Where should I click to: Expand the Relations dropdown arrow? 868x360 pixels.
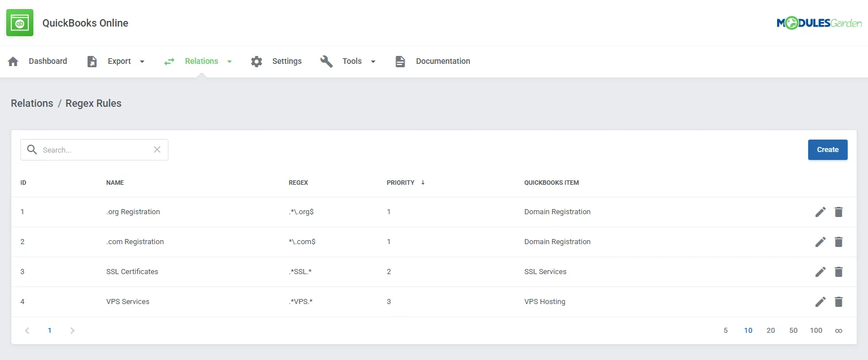229,62
